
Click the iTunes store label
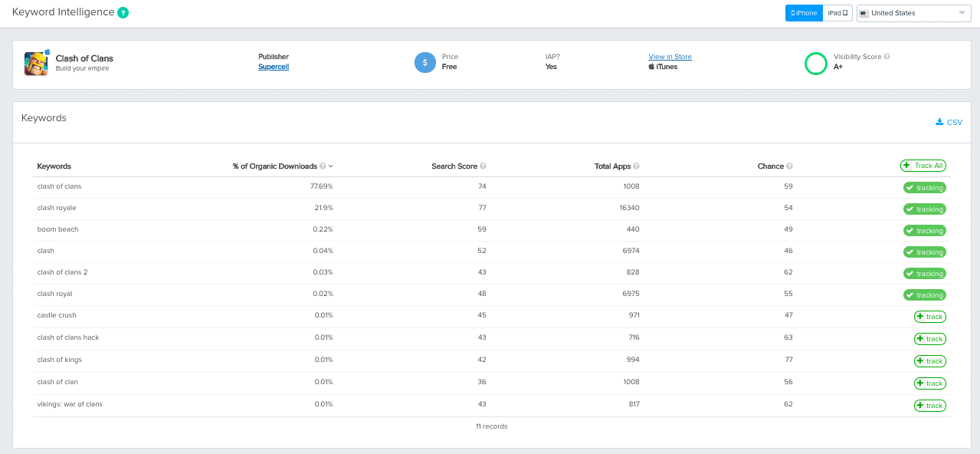point(663,67)
